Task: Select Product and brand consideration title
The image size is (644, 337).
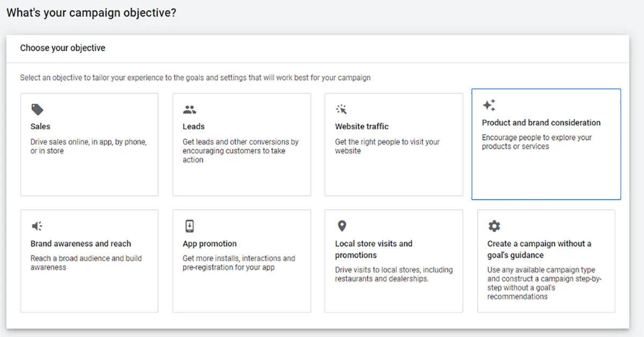Action: click(x=541, y=123)
